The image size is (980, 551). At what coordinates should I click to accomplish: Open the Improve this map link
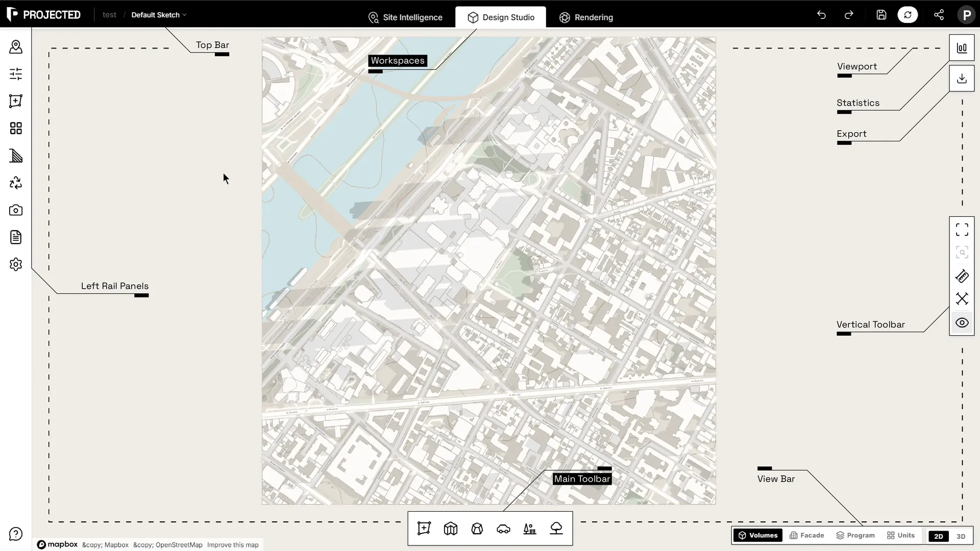tap(233, 545)
